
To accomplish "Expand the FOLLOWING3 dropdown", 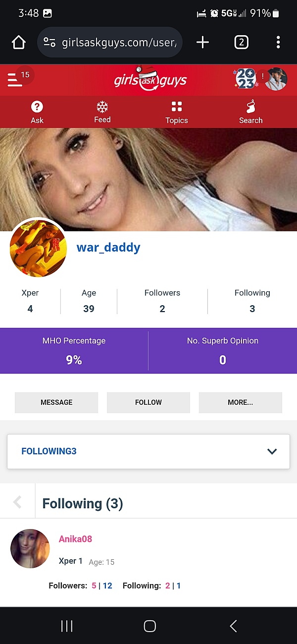I will point(148,451).
